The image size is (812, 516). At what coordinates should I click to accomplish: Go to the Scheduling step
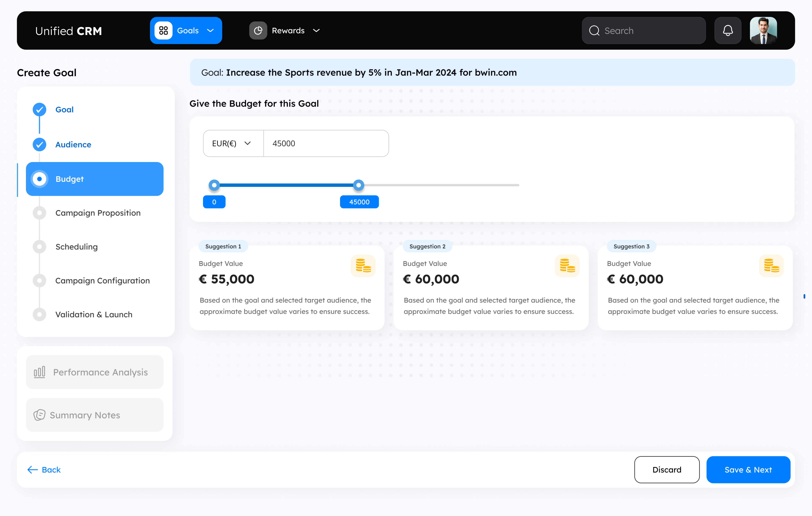(x=77, y=247)
